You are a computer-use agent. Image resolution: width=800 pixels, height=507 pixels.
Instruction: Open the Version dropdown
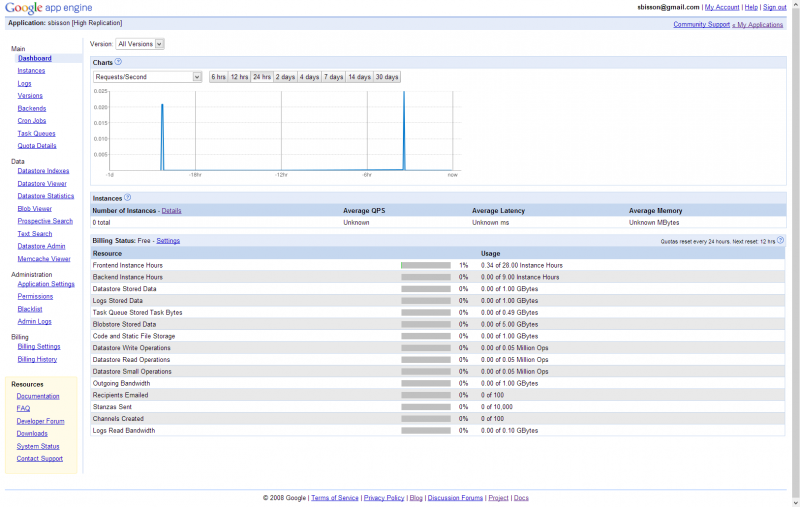(x=140, y=44)
